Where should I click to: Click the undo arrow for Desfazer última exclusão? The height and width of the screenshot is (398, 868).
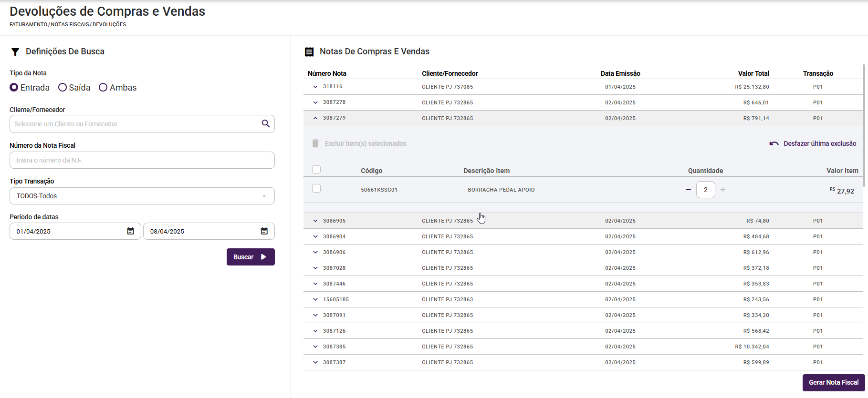[x=774, y=143]
